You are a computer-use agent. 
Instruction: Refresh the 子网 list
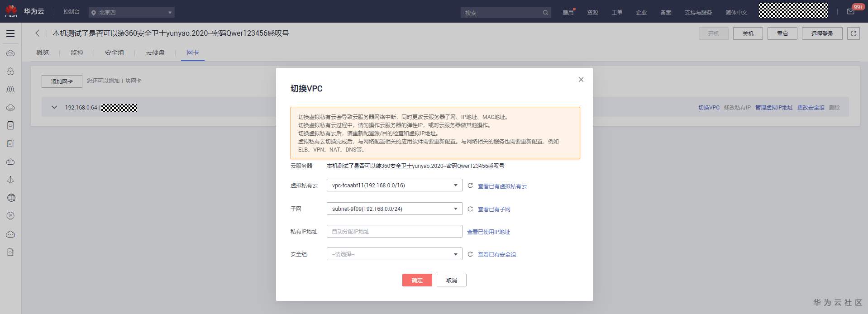[470, 209]
